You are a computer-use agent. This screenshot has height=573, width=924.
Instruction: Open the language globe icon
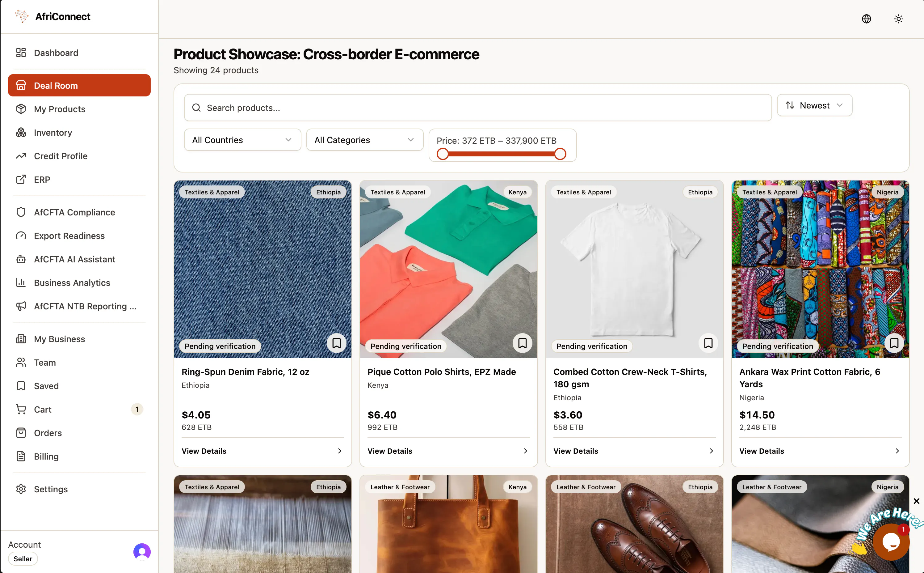point(867,19)
